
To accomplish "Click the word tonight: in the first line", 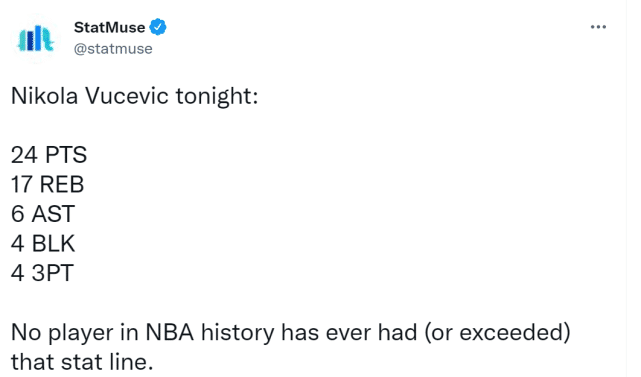I will (217, 97).
